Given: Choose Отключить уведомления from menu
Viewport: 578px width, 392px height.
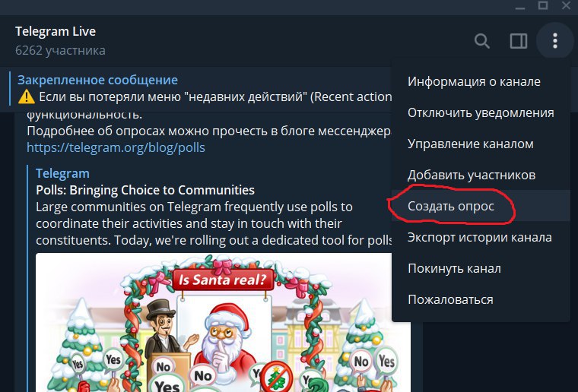Looking at the screenshot, I should pos(481,112).
